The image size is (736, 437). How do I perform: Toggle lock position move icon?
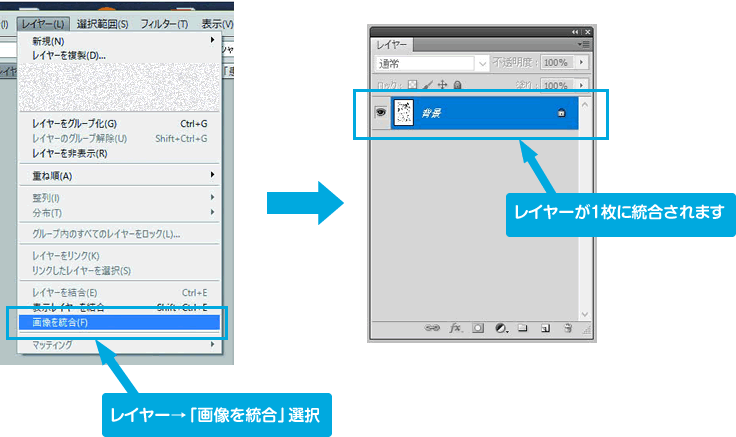pyautogui.click(x=443, y=86)
